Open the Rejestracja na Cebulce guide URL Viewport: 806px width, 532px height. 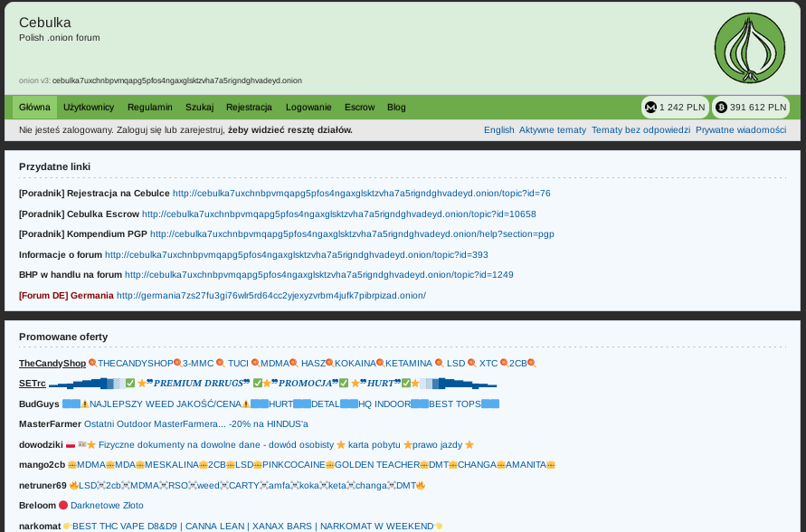[x=361, y=194]
